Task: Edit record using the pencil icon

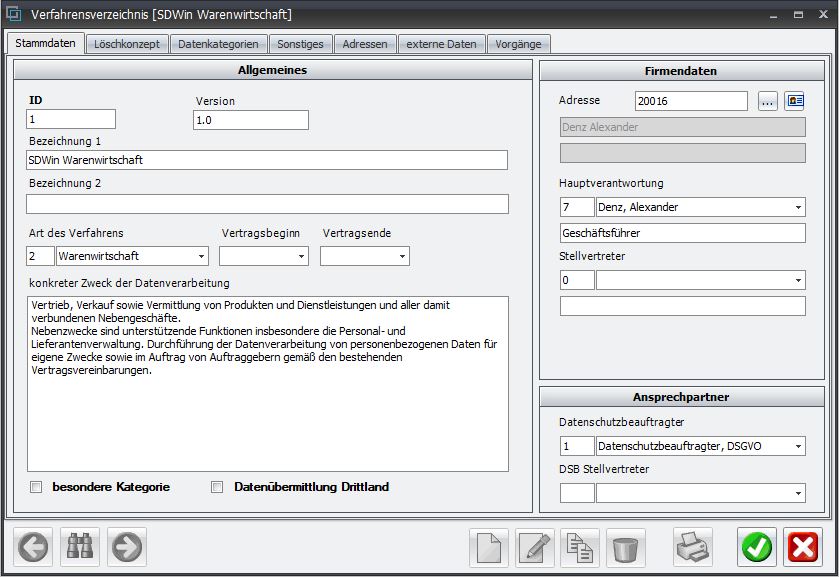Action: (535, 548)
